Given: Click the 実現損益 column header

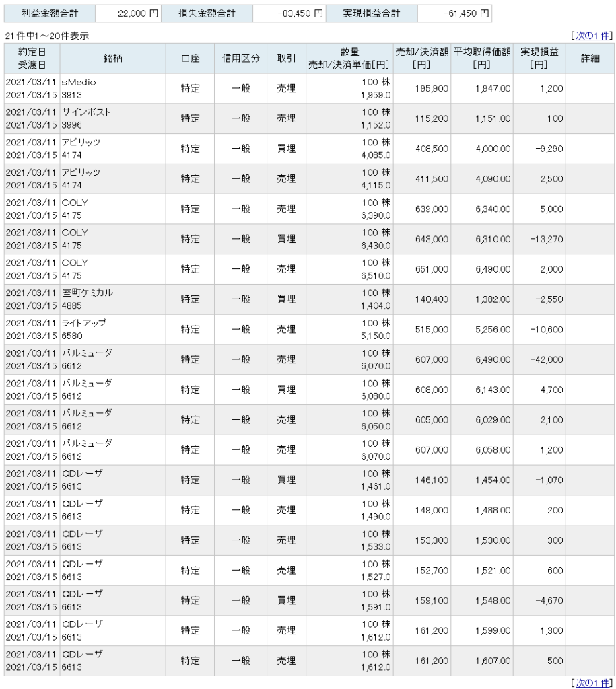Looking at the screenshot, I should coord(539,59).
